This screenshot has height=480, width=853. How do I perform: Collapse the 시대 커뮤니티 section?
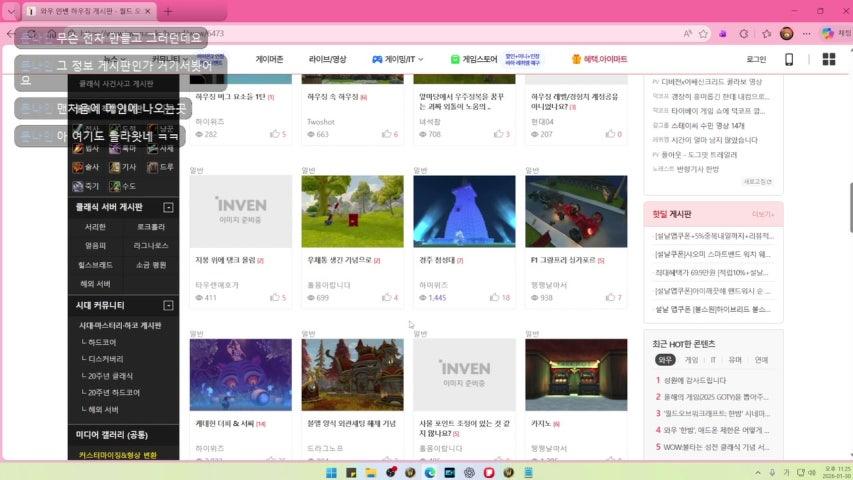[168, 305]
